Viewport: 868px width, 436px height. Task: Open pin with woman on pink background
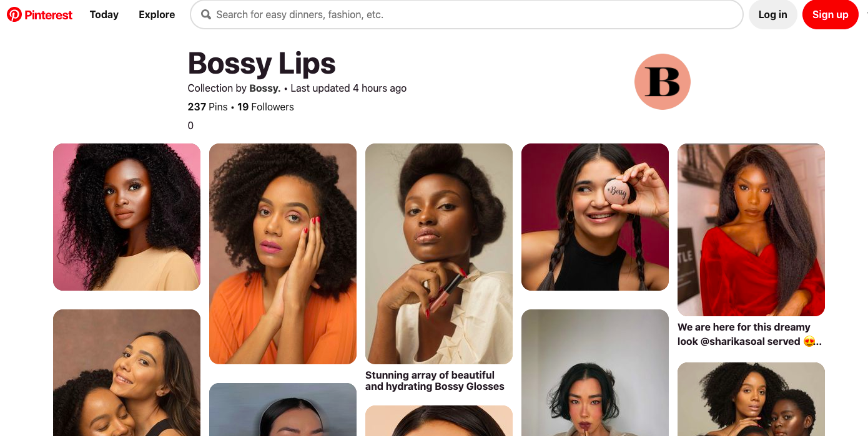(127, 217)
